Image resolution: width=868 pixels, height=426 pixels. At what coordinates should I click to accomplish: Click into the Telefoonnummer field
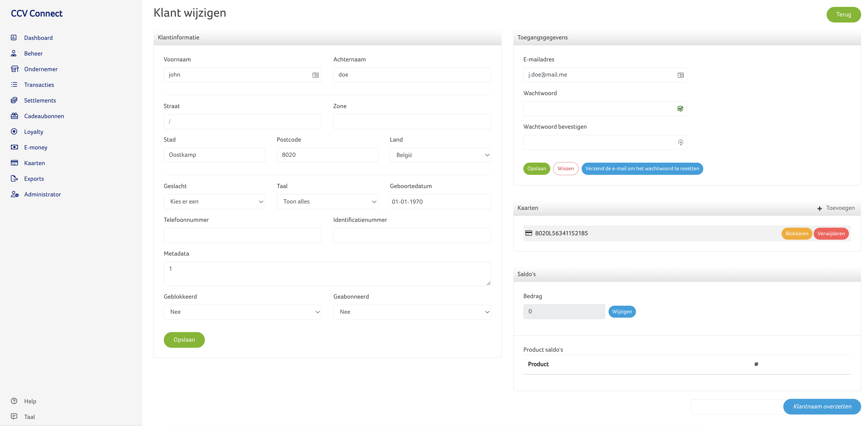tap(242, 235)
